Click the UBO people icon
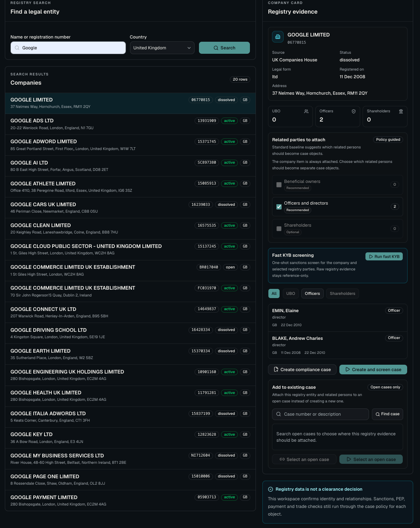Image resolution: width=420 pixels, height=528 pixels. point(306,112)
